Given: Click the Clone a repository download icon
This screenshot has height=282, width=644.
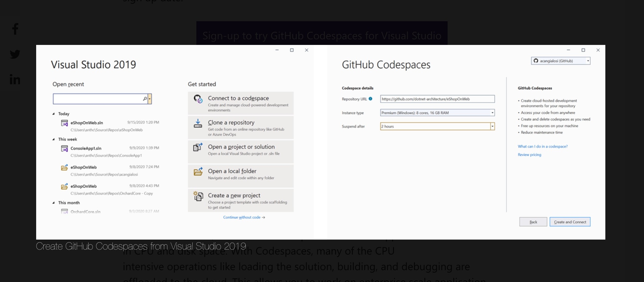Looking at the screenshot, I should click(198, 123).
